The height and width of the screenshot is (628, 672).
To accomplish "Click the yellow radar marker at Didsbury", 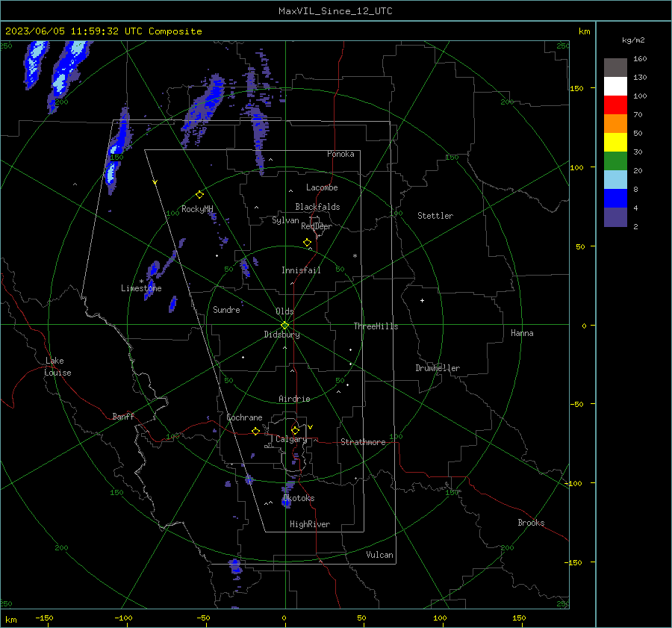I will pyautogui.click(x=285, y=326).
